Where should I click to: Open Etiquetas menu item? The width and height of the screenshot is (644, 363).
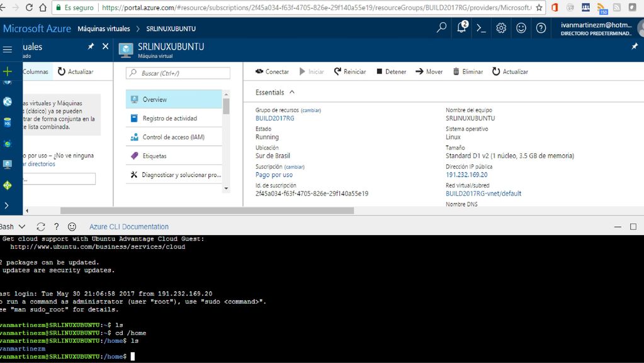[174, 156]
